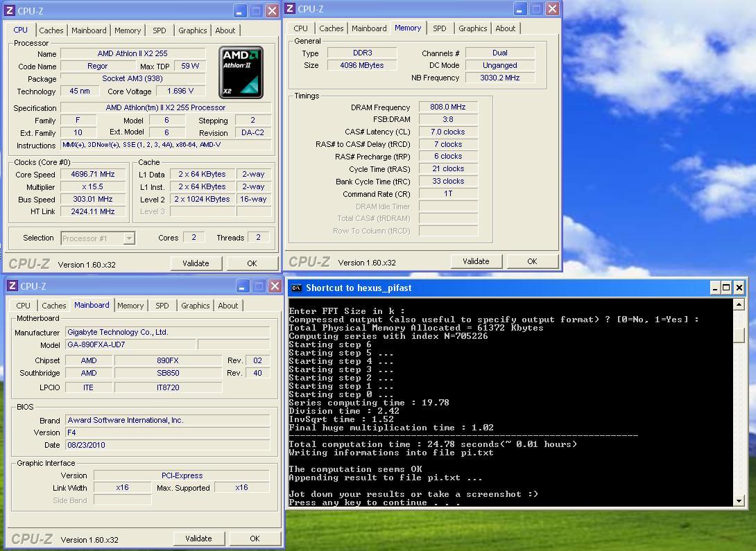Screen dimensions: 756x551
Task: Select the Bus Speed value 303.01 MHz
Action: 92,200
